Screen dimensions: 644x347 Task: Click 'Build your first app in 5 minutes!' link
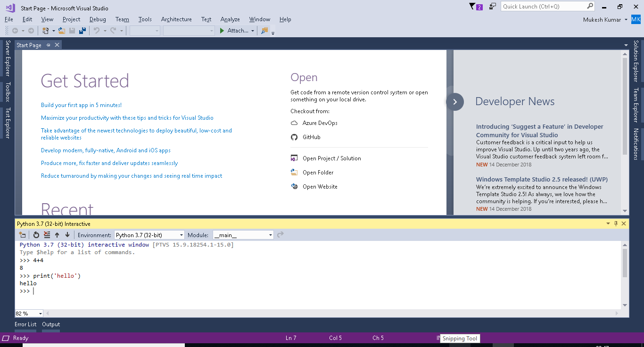pos(81,105)
